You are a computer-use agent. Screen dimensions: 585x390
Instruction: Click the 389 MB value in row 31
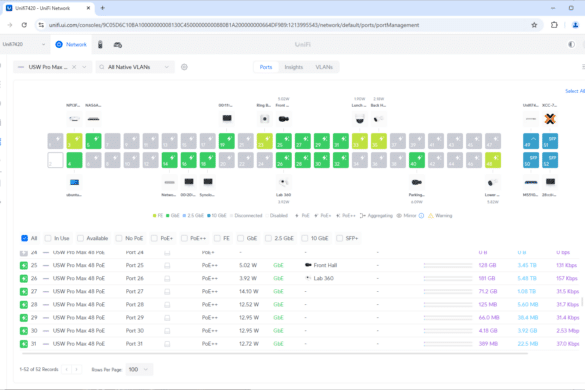(488, 344)
